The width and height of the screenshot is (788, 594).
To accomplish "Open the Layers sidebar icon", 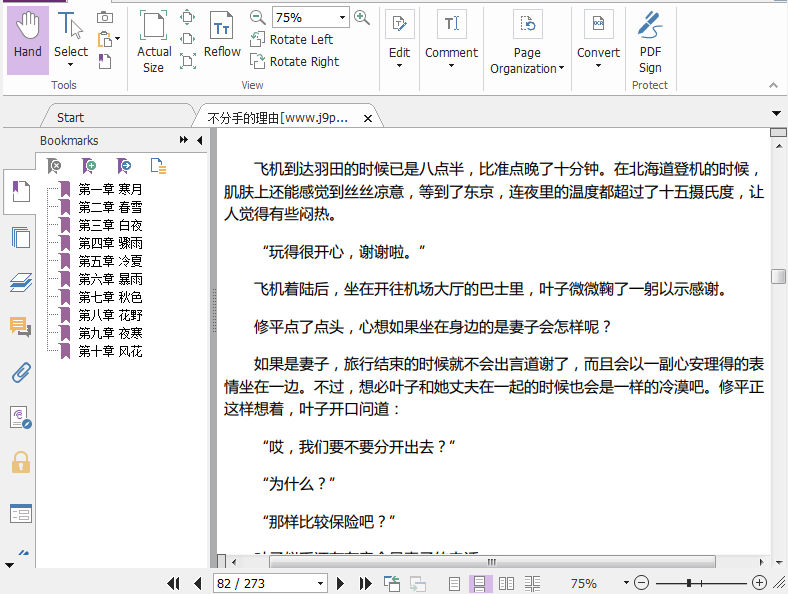I will pos(21,282).
